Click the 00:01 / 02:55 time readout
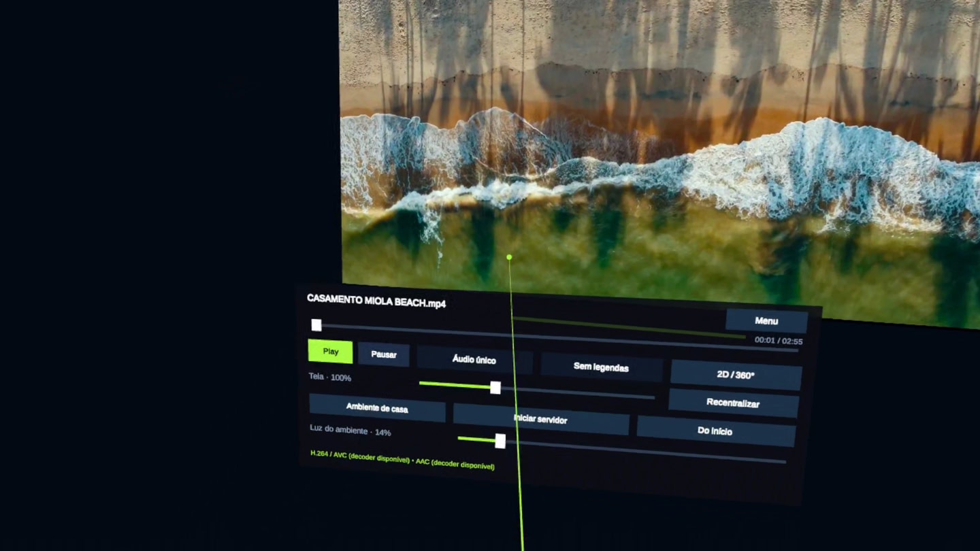Viewport: 980px width, 551px height. [779, 341]
